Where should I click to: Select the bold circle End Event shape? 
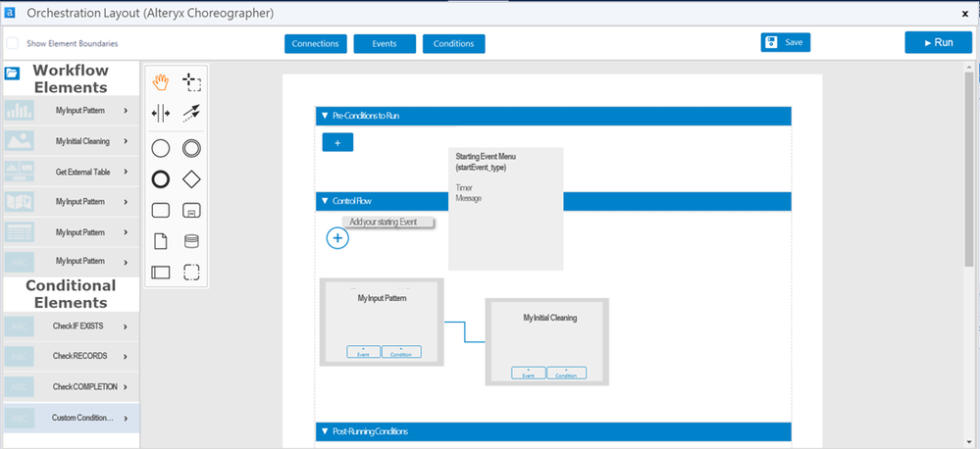(x=161, y=179)
